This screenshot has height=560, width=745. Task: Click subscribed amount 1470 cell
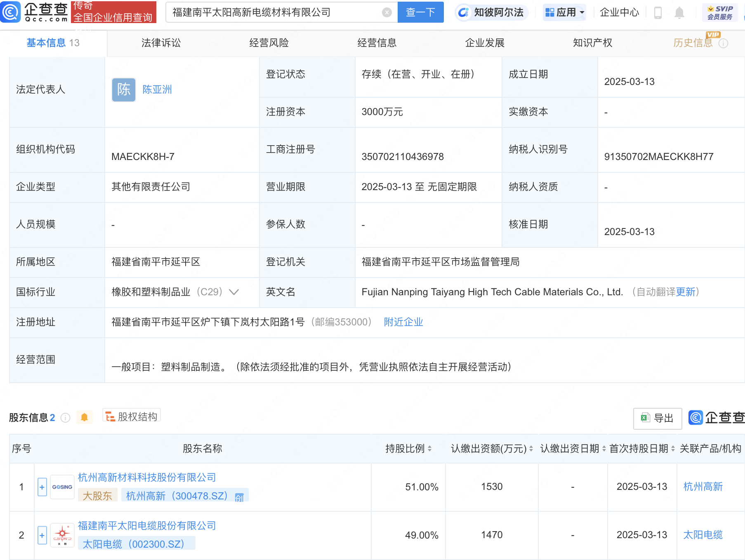[492, 535]
